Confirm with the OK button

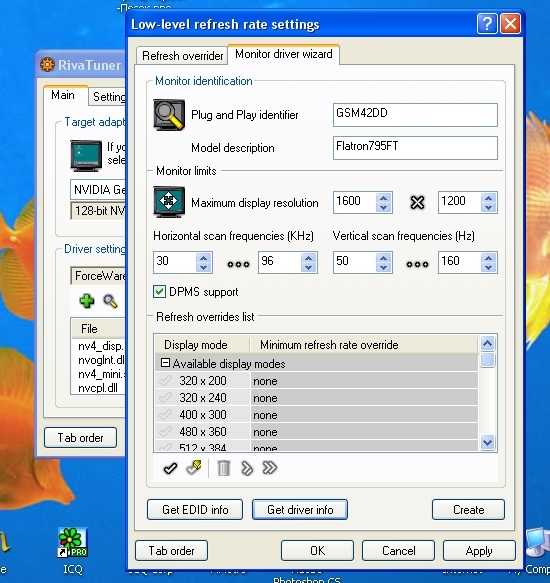[317, 550]
